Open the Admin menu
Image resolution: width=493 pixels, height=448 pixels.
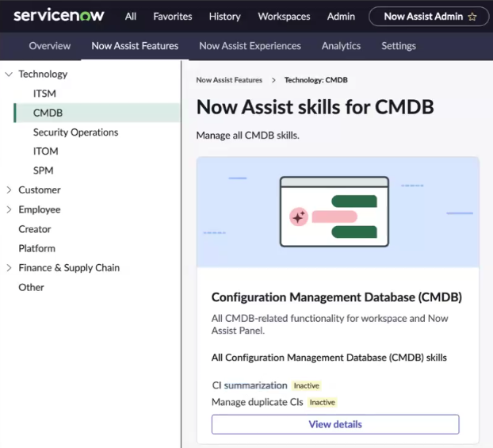(341, 17)
